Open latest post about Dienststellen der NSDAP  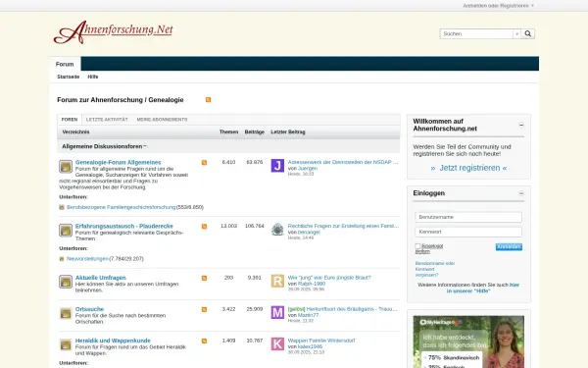pyautogui.click(x=343, y=162)
